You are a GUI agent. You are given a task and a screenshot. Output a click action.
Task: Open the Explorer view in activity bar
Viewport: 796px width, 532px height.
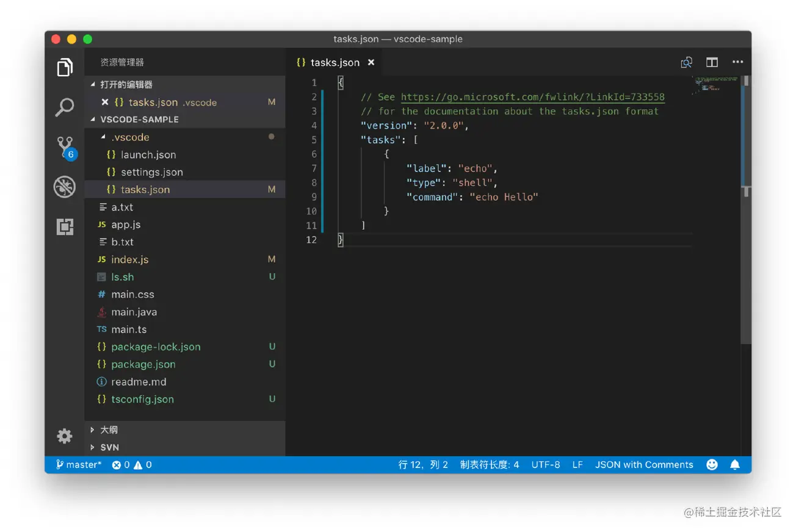coord(65,67)
